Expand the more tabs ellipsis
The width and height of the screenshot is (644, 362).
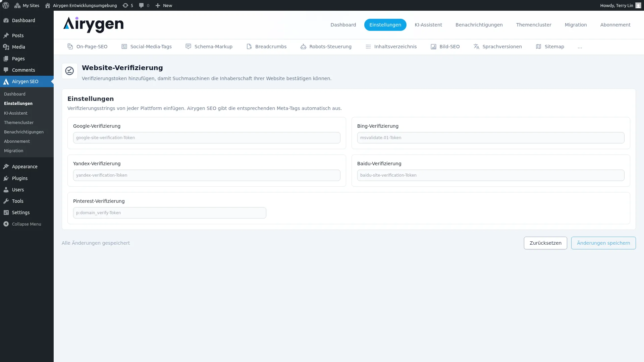tap(580, 47)
